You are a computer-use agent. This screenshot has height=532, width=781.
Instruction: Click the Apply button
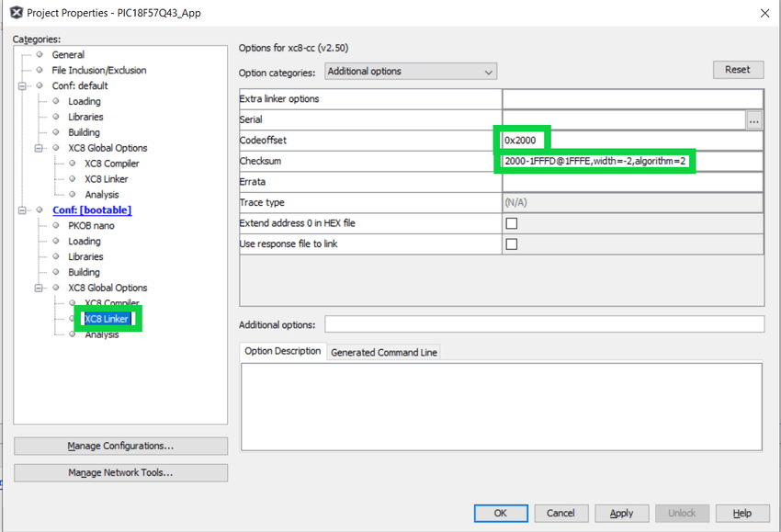click(621, 514)
